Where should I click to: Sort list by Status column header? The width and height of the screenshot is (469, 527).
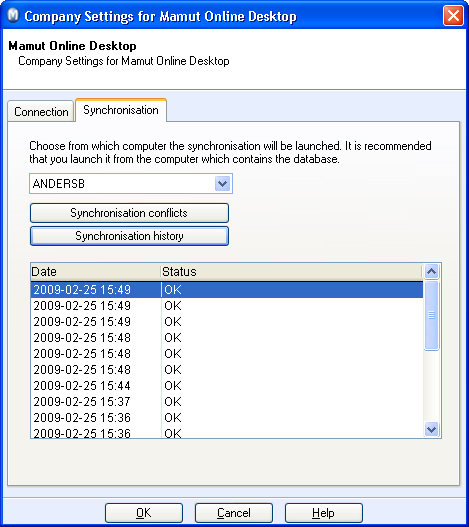pyautogui.click(x=291, y=271)
